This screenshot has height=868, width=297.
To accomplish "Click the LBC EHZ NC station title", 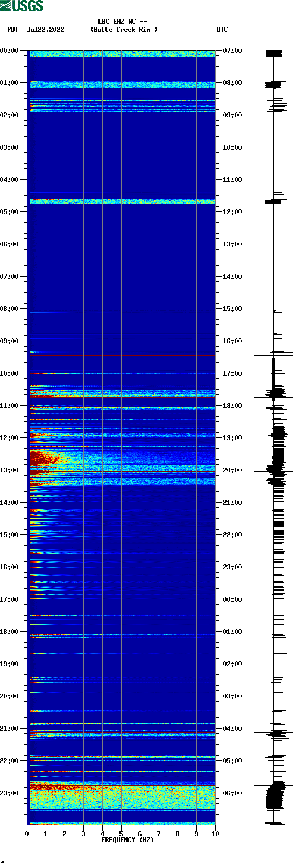I will click(x=123, y=22).
